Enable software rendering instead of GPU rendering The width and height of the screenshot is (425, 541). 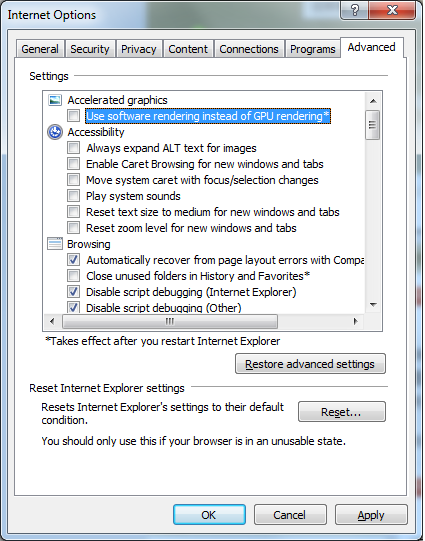pyautogui.click(x=73, y=116)
